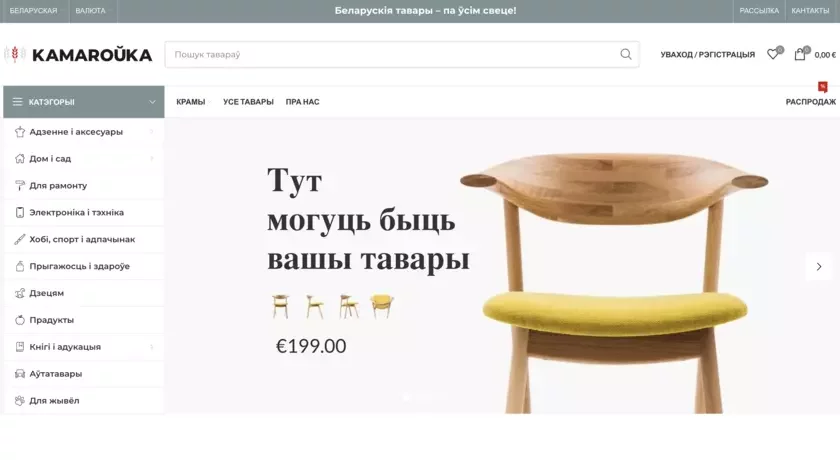Click the Kamaroŭka logo
Viewport: 840px width, 460px height.
coord(78,55)
